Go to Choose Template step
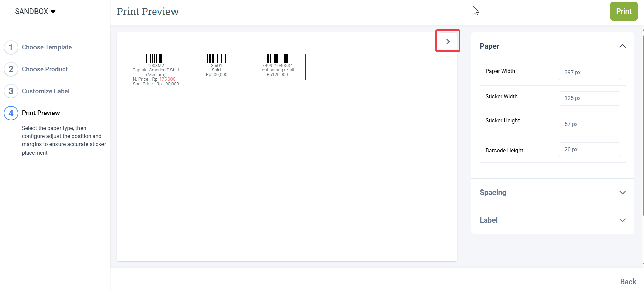The height and width of the screenshot is (291, 644). pos(47,47)
